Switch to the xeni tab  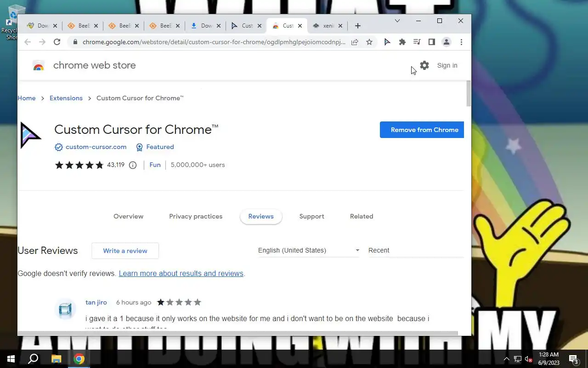pos(327,26)
